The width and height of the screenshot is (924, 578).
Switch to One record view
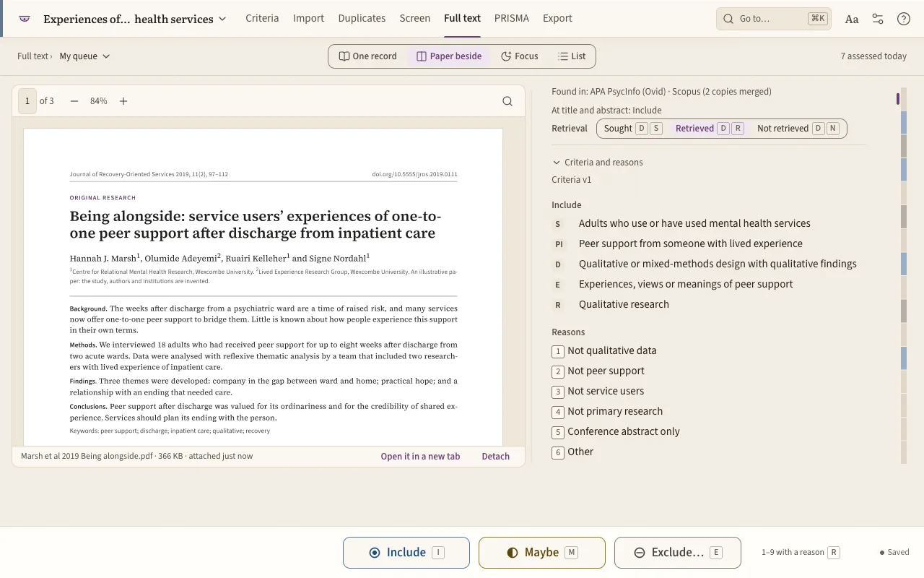pyautogui.click(x=368, y=56)
